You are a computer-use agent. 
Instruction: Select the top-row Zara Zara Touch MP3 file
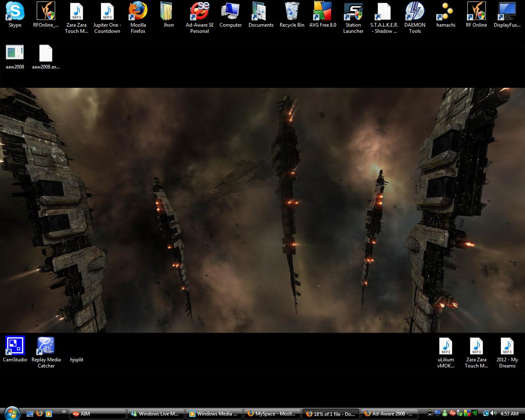(x=77, y=18)
